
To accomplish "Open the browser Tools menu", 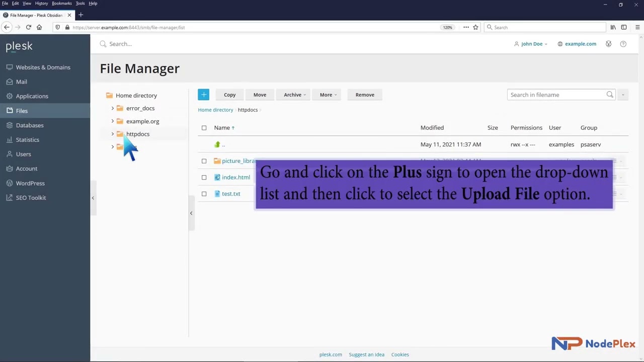I will coord(80,4).
